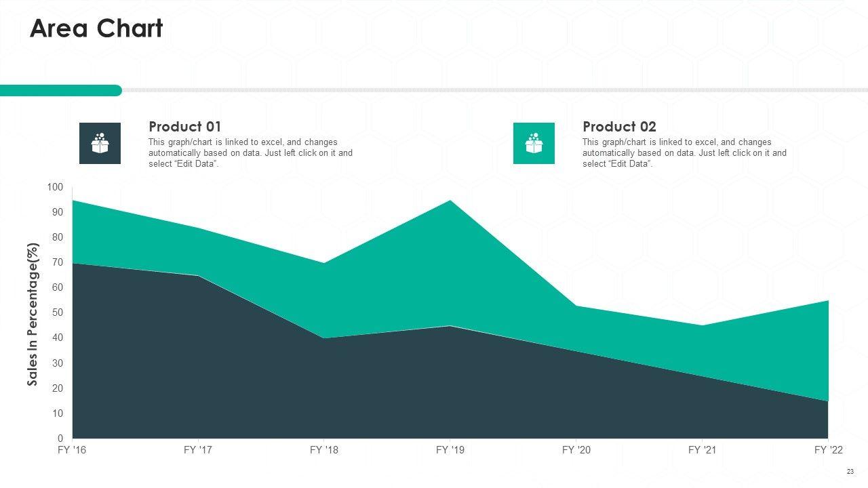This screenshot has height=488, width=868.
Task: Click the teal Product 02 area series
Action: (x=434, y=271)
